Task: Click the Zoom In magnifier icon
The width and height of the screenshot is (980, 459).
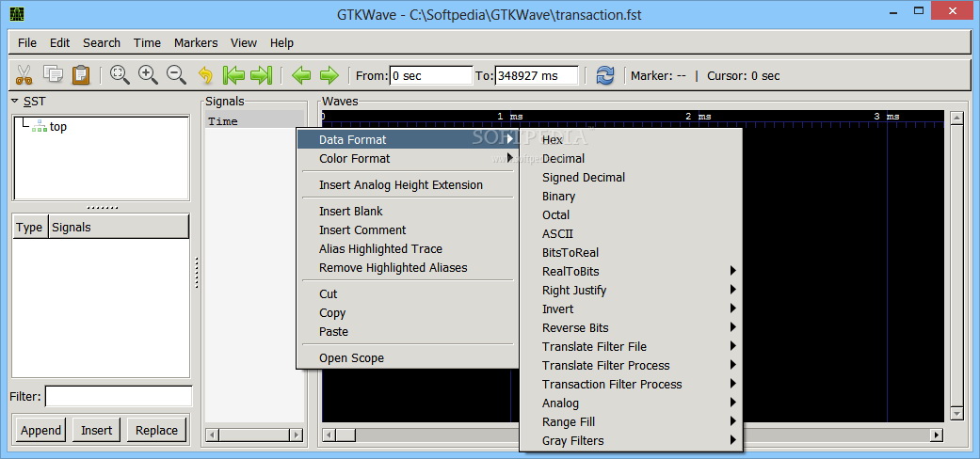Action: tap(148, 75)
